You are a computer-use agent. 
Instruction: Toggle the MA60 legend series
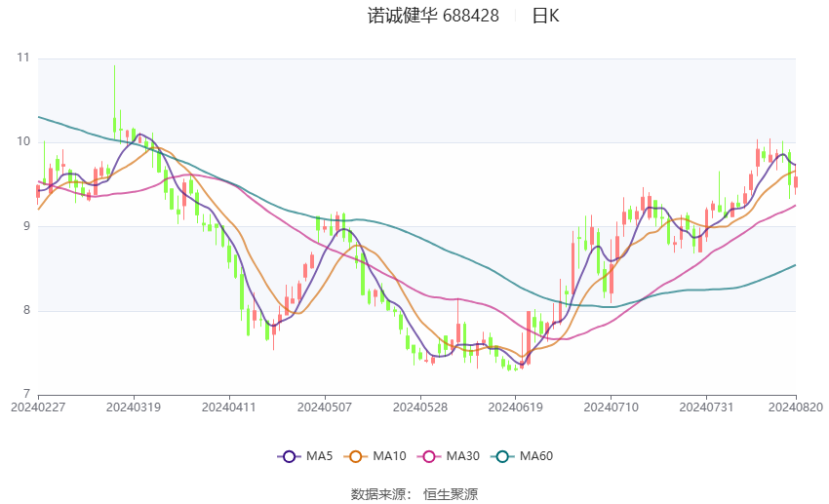point(523,456)
